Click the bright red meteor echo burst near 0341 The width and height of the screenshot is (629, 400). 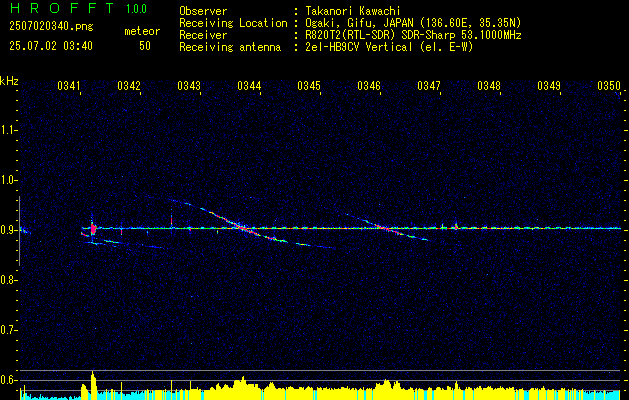pyautogui.click(x=93, y=229)
